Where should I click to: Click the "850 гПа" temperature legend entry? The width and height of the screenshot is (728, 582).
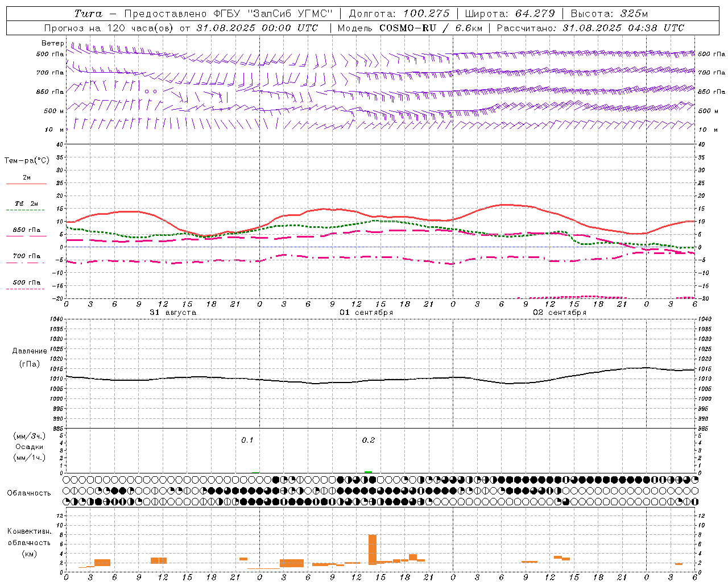pyautogui.click(x=26, y=230)
